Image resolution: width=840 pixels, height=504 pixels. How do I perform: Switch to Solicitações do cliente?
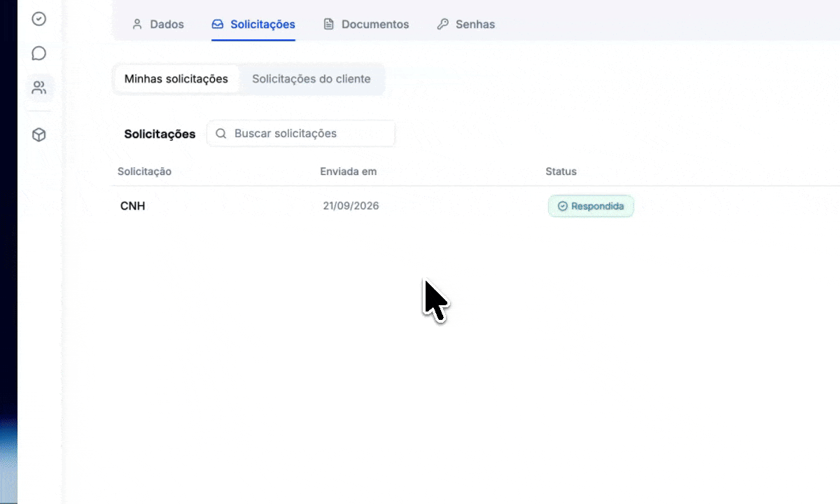(x=311, y=79)
